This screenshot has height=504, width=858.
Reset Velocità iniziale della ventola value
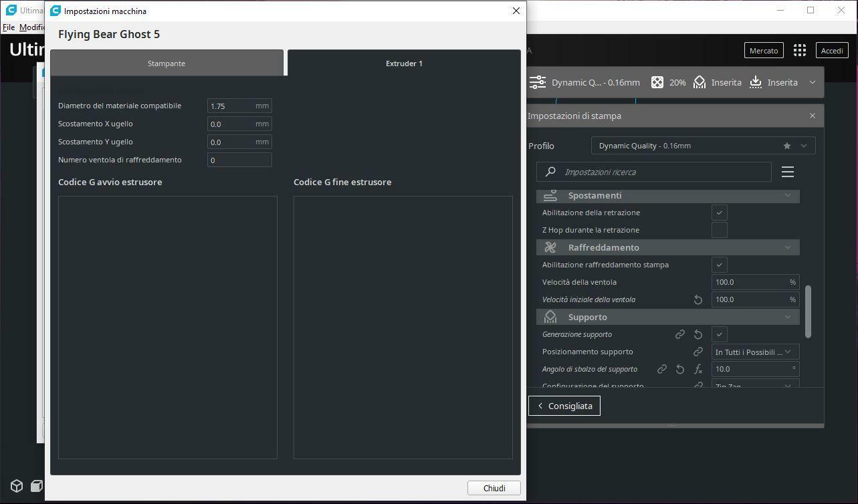click(698, 299)
